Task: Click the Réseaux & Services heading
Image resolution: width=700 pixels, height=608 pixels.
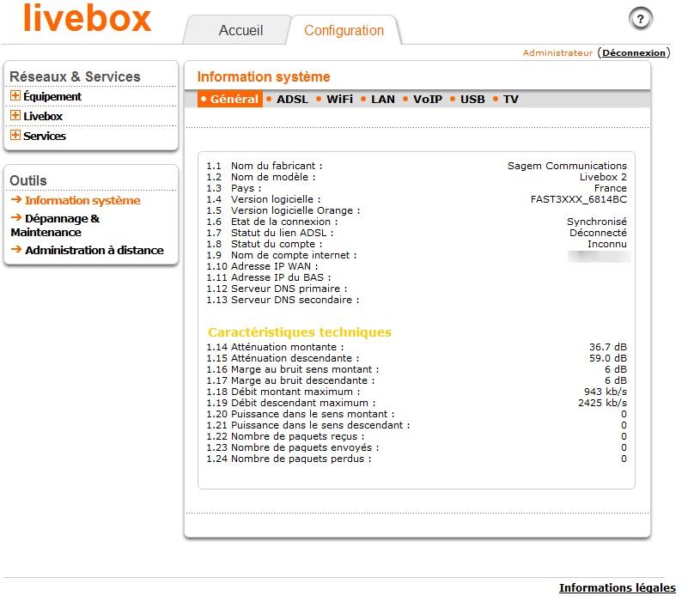Action: click(x=75, y=76)
